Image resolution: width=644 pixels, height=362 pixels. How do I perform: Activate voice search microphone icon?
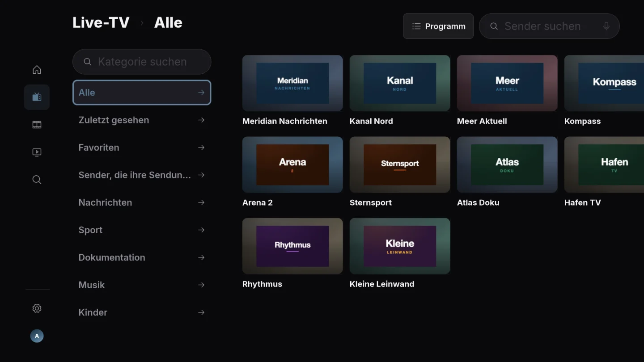(x=606, y=26)
